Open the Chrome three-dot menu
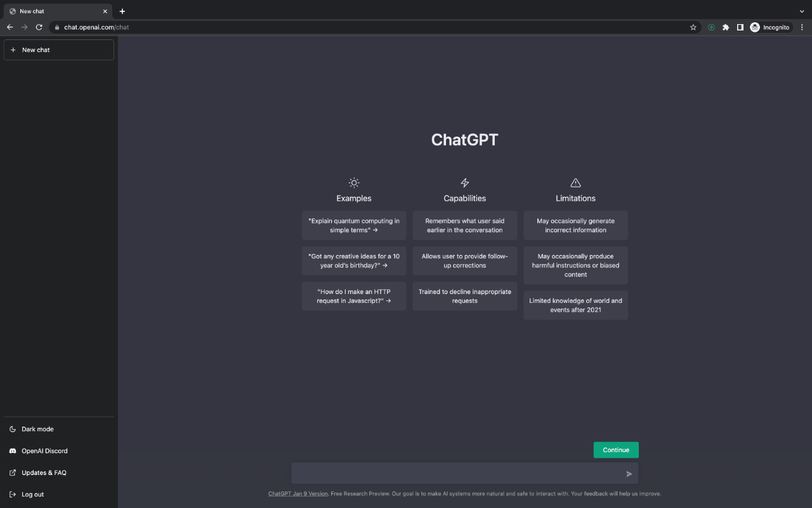Screen dimensions: 812x508 [x=802, y=27]
